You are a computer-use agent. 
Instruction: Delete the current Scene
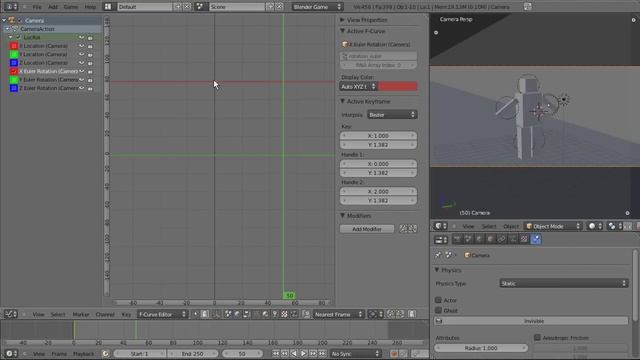point(279,7)
